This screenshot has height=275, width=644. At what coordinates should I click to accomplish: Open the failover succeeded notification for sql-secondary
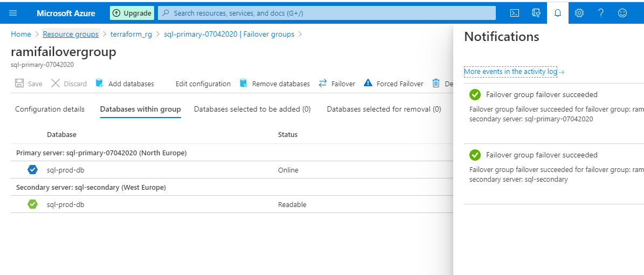[554, 174]
